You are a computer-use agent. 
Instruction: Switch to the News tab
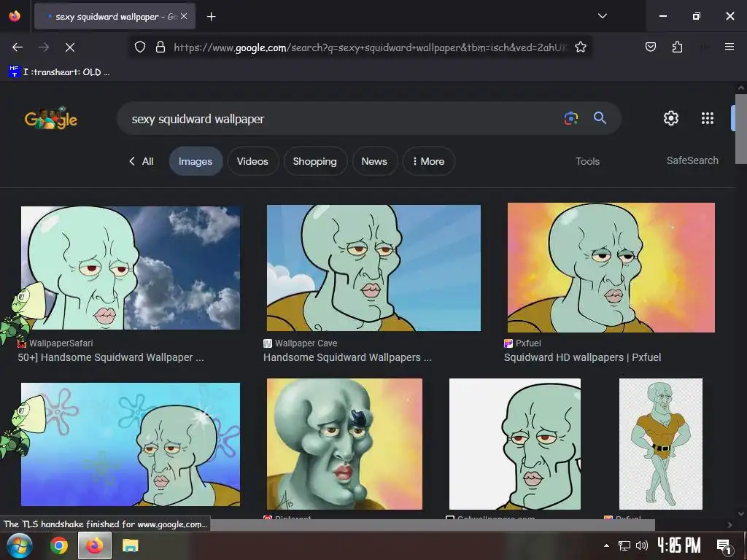(x=374, y=161)
